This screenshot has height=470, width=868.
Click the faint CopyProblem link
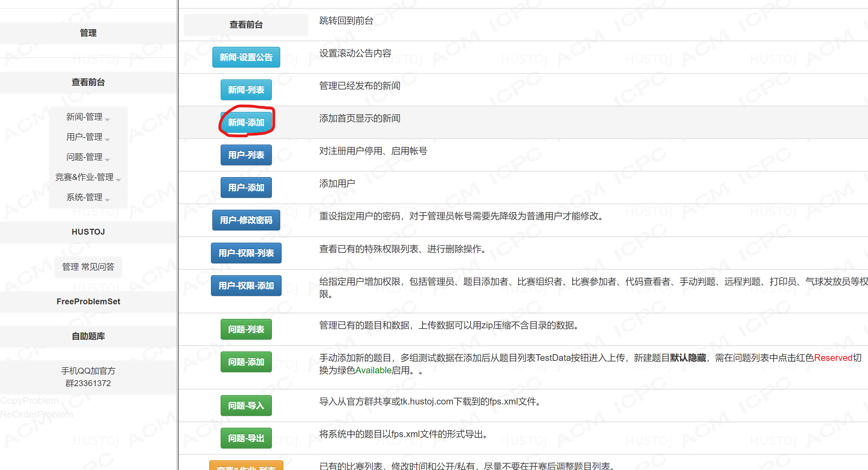29,401
